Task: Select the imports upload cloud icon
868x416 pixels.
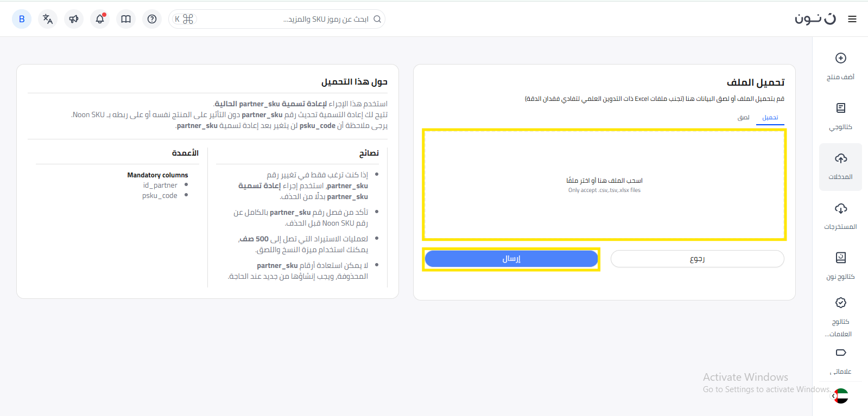Action: coord(841,158)
